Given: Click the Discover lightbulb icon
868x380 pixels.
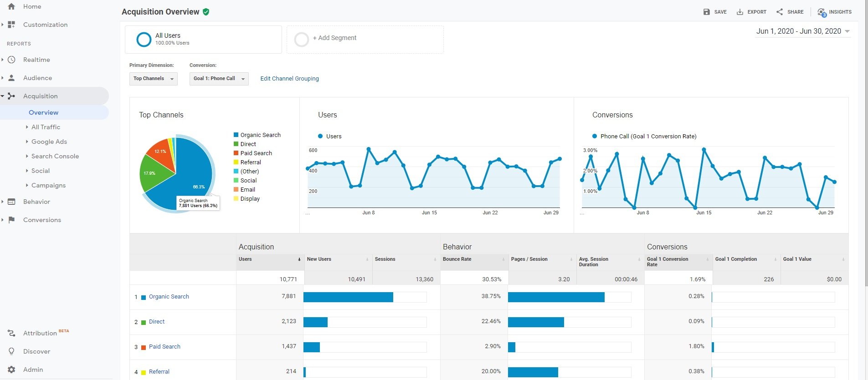Looking at the screenshot, I should click(x=12, y=351).
